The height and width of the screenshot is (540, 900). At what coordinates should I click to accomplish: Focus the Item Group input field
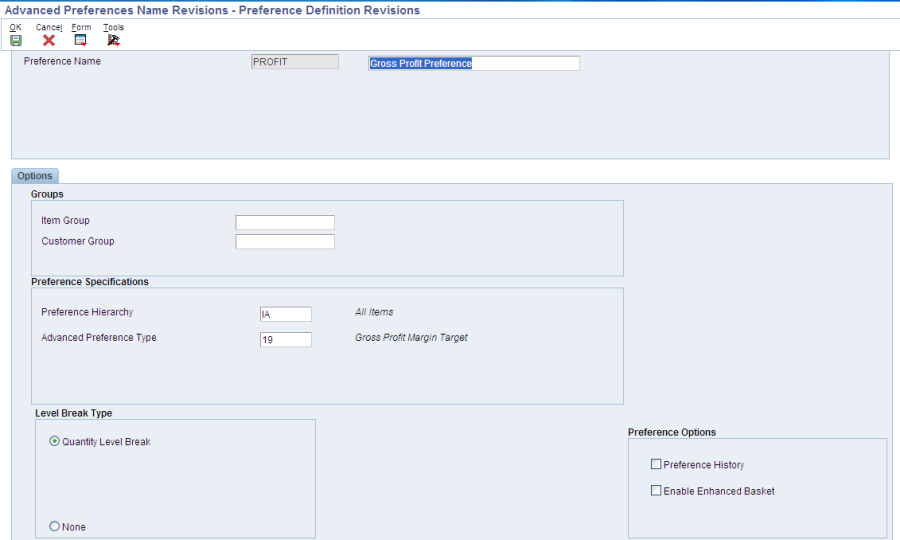click(x=285, y=222)
